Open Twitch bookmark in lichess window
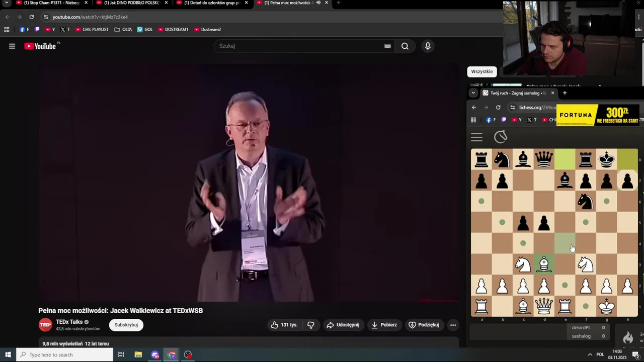This screenshot has width=644, height=362. click(504, 120)
